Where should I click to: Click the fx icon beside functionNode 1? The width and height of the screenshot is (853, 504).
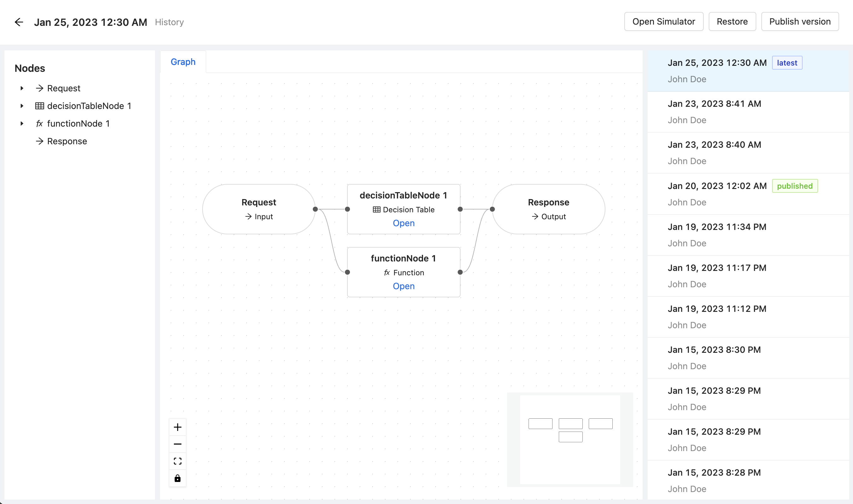point(40,123)
